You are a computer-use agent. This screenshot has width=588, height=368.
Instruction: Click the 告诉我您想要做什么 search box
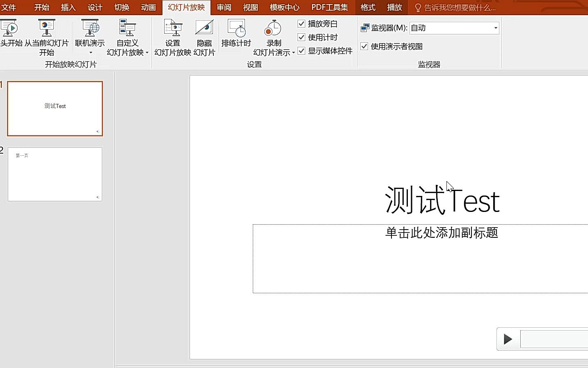460,8
